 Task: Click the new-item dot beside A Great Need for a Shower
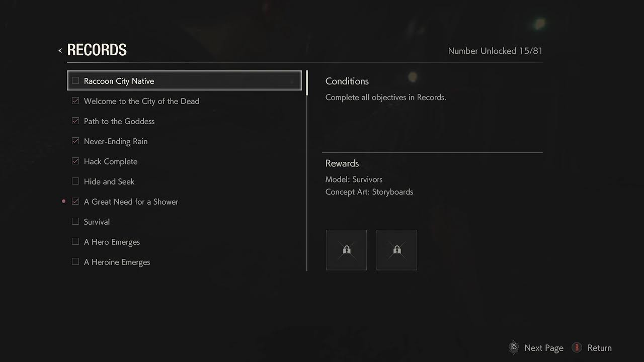point(63,201)
